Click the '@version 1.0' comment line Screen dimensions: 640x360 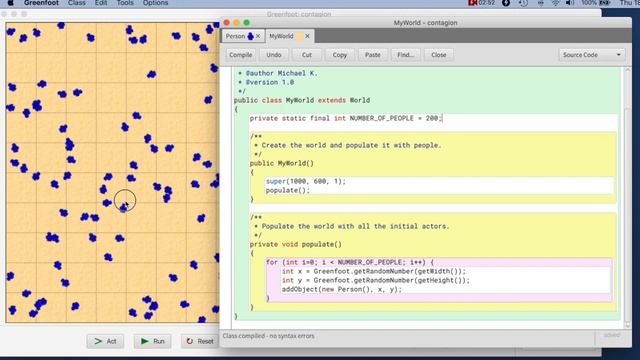pos(269,82)
